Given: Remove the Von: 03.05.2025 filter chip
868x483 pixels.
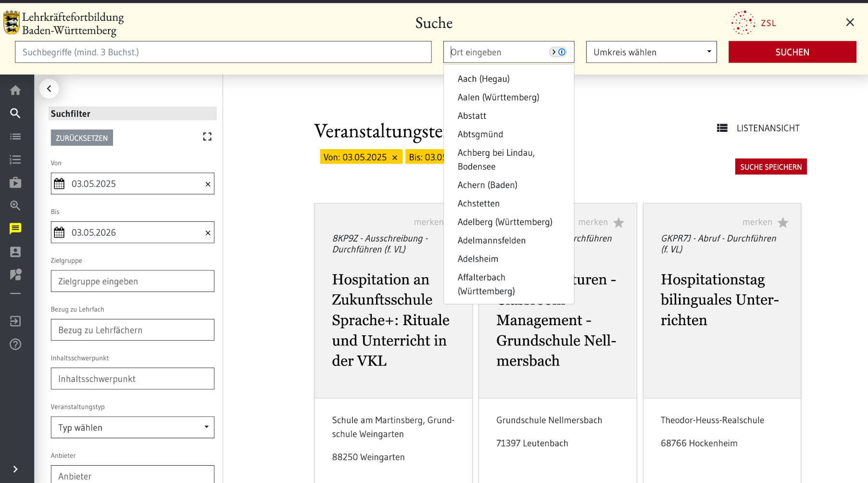Looking at the screenshot, I should pos(395,157).
